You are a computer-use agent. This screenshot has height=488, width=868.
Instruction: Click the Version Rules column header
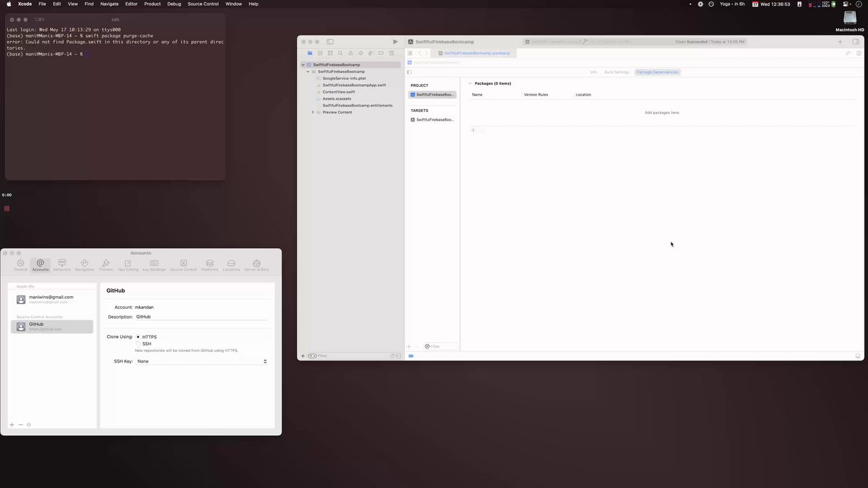click(536, 95)
